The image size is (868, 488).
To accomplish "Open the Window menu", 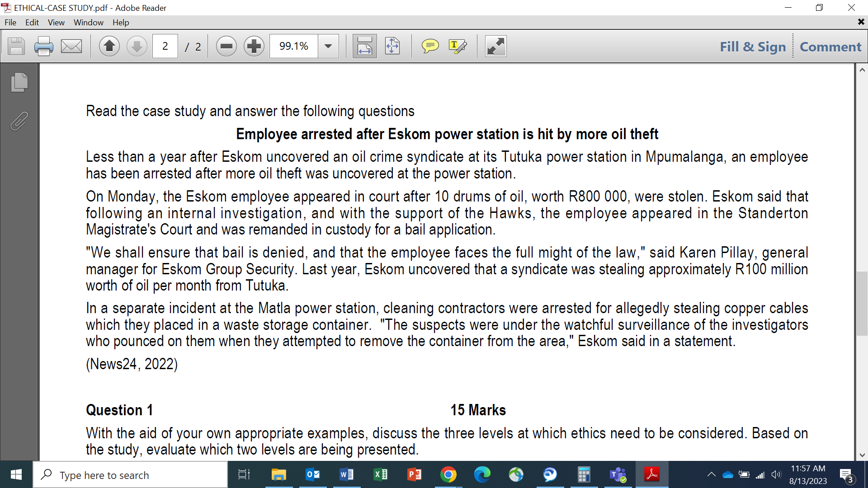I will [x=88, y=22].
